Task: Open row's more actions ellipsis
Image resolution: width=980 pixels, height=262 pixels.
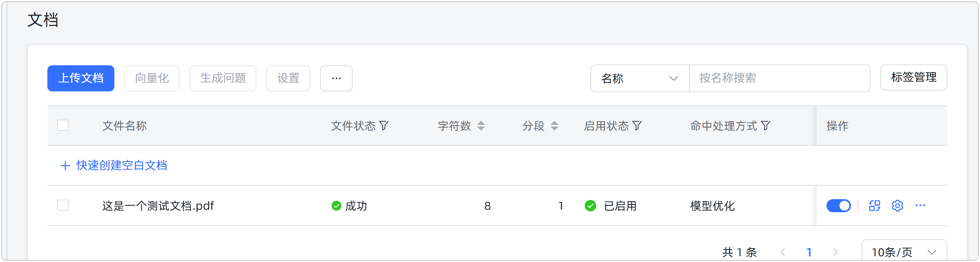Action: pos(920,206)
